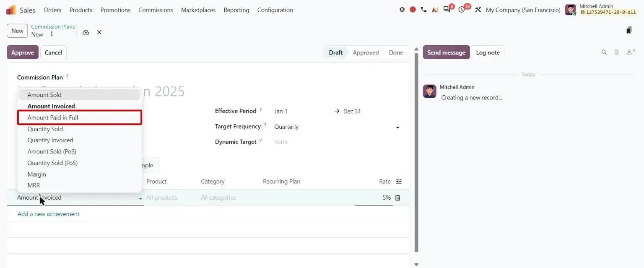This screenshot has width=644, height=268.
Task: Click the Dynamic Target Static field
Action: tap(337, 142)
